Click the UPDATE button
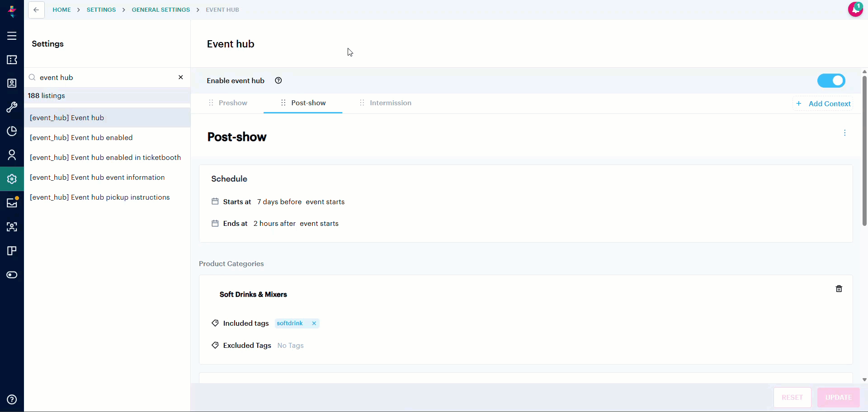This screenshot has width=868, height=412. click(838, 398)
